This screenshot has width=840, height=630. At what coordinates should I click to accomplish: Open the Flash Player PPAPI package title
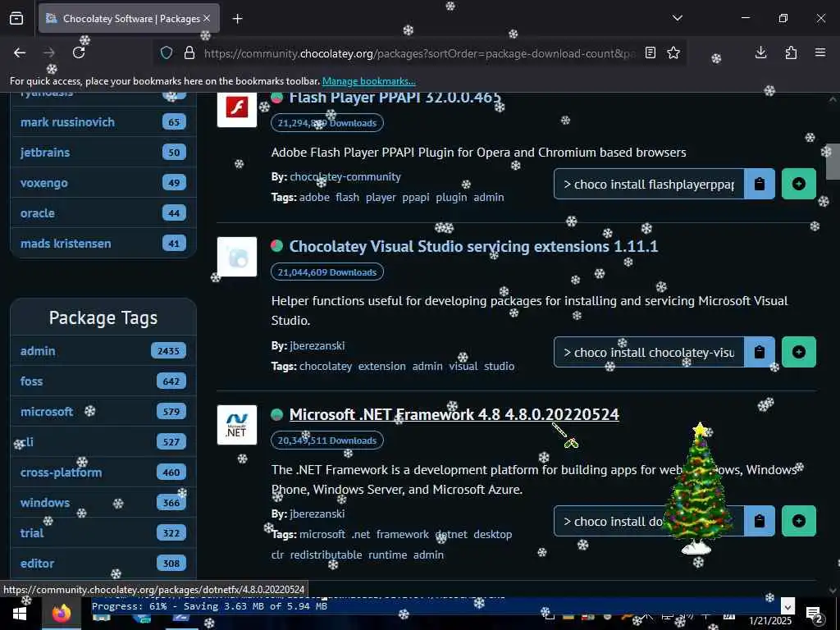[395, 98]
